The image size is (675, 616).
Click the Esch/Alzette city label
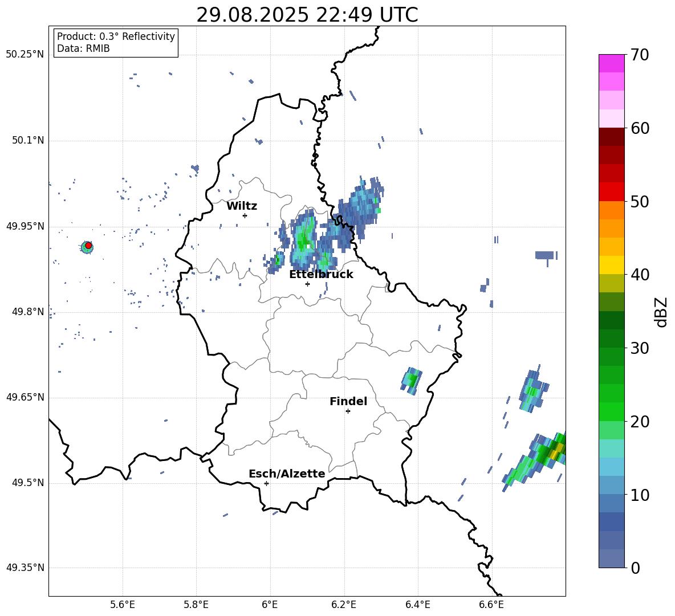287,474
